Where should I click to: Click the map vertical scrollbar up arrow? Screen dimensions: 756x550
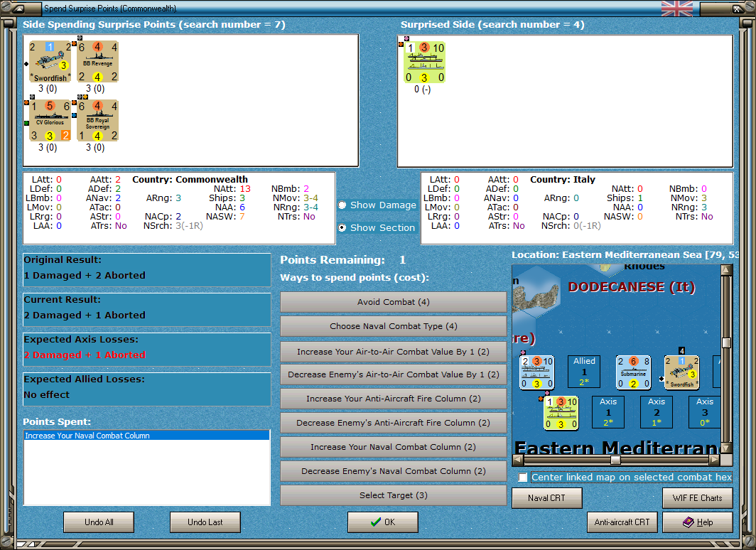(x=726, y=269)
